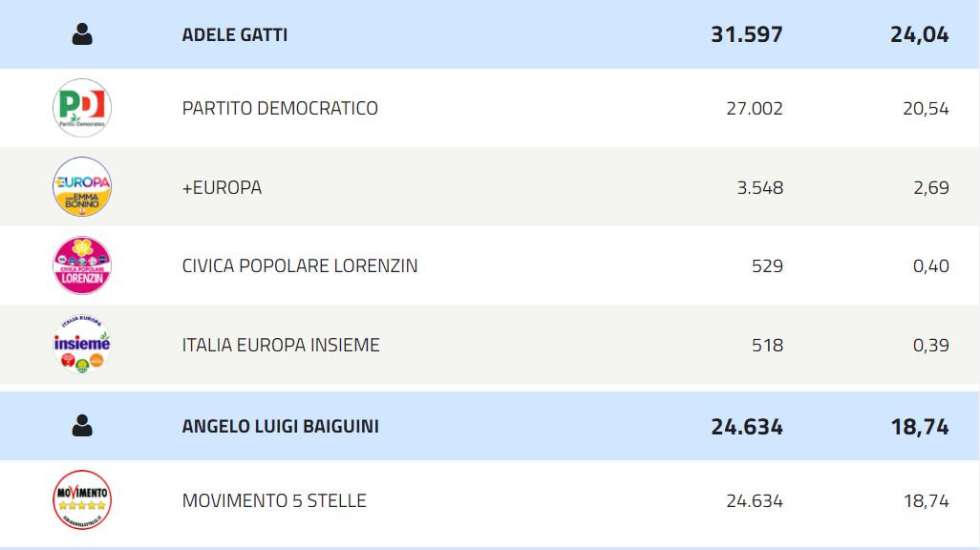Click the person icon beside Adele Gatti
The image size is (980, 550).
pos(82,35)
